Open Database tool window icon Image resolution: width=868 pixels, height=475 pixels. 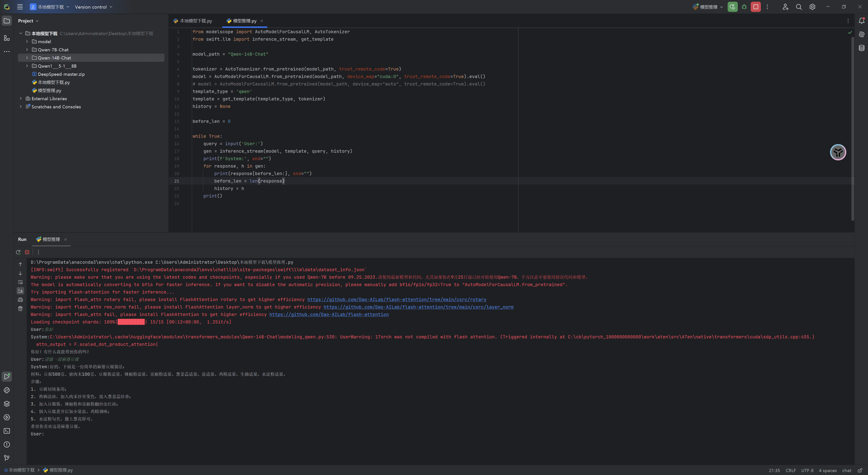pos(862,48)
